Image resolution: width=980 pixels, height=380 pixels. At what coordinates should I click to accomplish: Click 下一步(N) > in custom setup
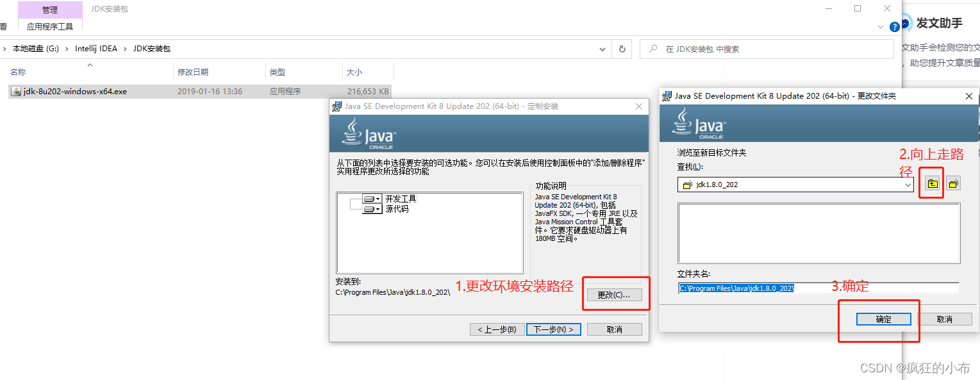click(554, 329)
